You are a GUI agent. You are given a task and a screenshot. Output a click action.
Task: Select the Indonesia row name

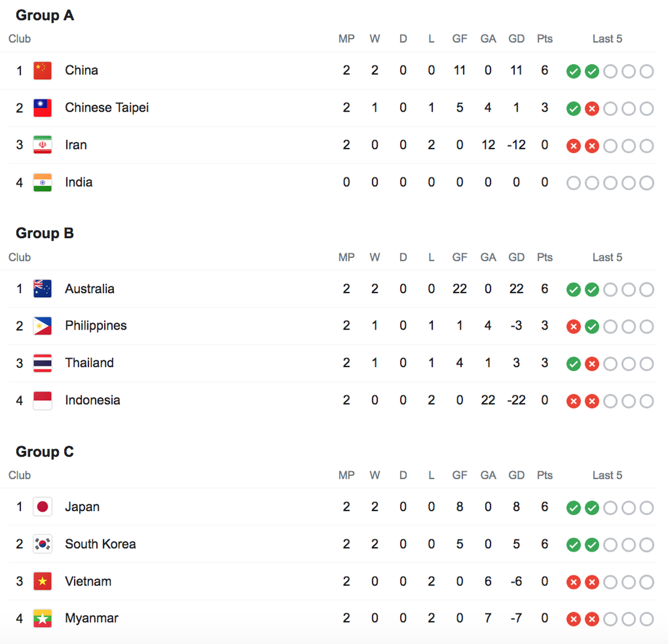coord(93,401)
